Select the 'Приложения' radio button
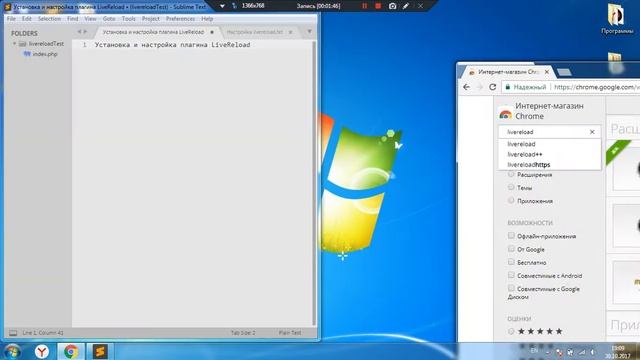The image size is (640, 360). 511,200
